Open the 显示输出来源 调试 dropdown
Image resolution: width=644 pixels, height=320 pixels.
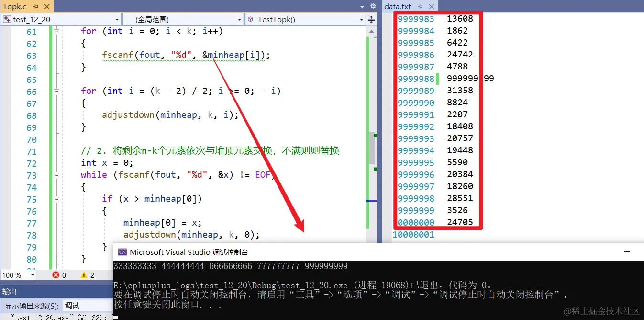(x=88, y=305)
